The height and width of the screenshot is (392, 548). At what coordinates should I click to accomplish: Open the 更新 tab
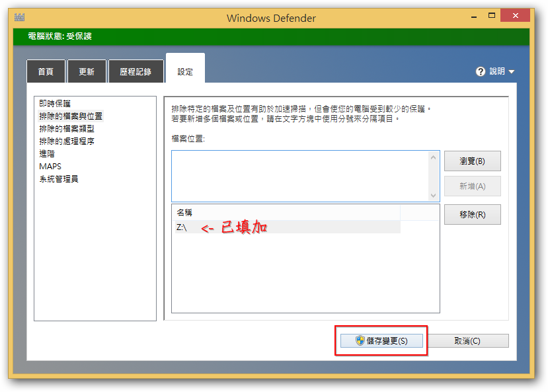(x=87, y=72)
